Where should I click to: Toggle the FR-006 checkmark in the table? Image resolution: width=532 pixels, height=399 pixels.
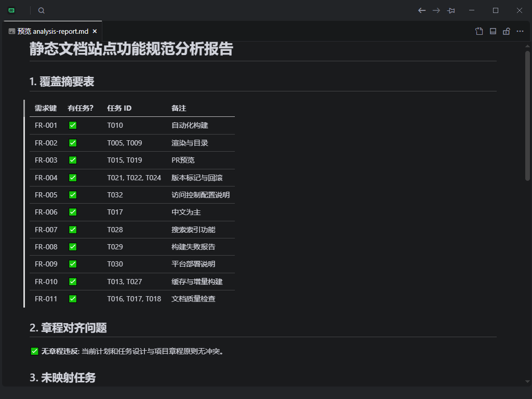click(73, 212)
